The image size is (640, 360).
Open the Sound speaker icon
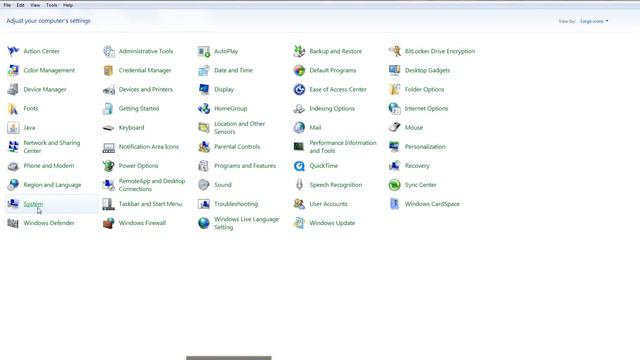tap(204, 185)
